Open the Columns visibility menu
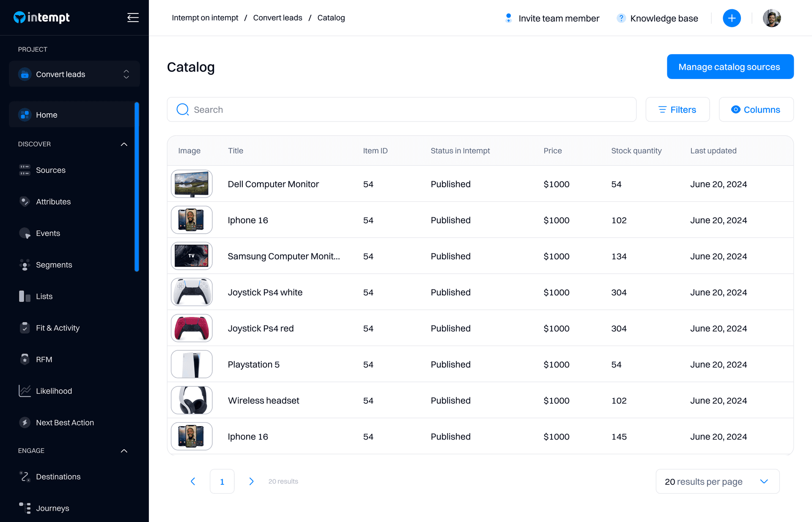Image resolution: width=812 pixels, height=522 pixels. click(x=756, y=109)
